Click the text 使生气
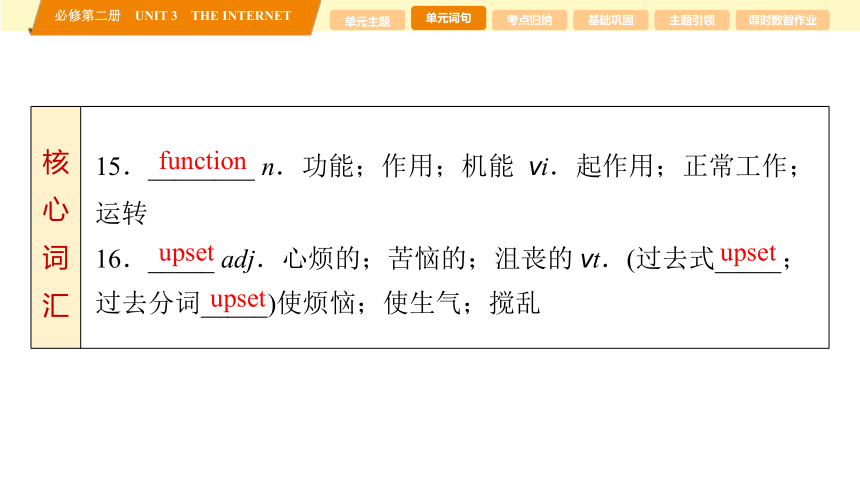 422,303
